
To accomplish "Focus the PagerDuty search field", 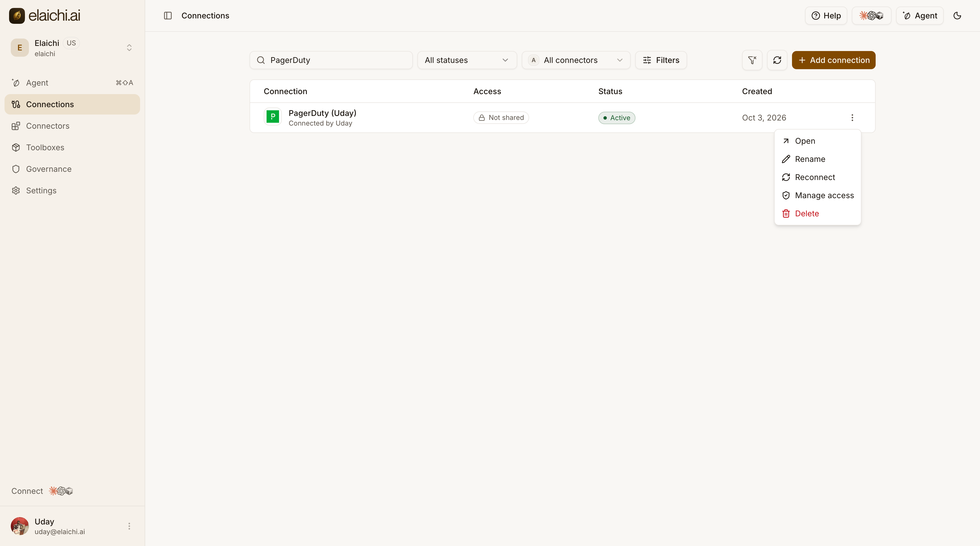I will (331, 60).
